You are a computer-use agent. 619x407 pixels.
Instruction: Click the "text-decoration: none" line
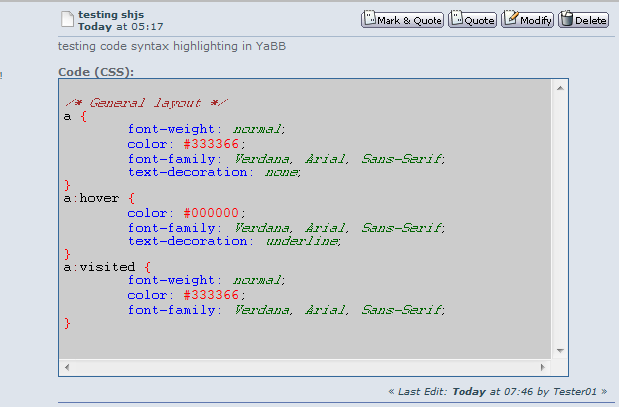tap(214, 173)
